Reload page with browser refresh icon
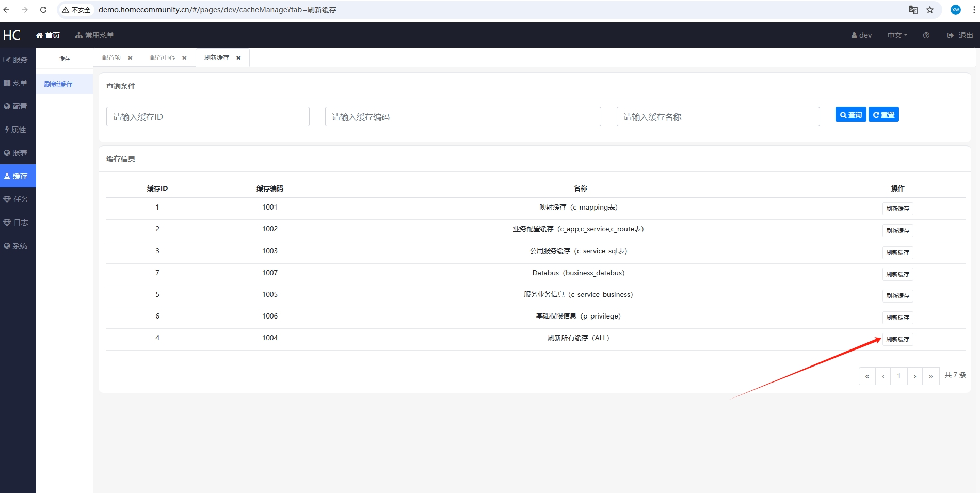This screenshot has height=493, width=980. 43,10
